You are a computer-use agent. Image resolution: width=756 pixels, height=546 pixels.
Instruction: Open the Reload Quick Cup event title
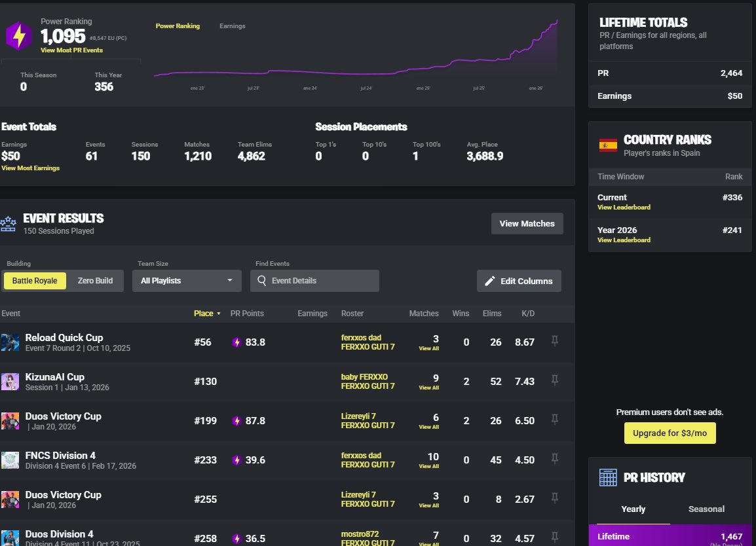[64, 337]
